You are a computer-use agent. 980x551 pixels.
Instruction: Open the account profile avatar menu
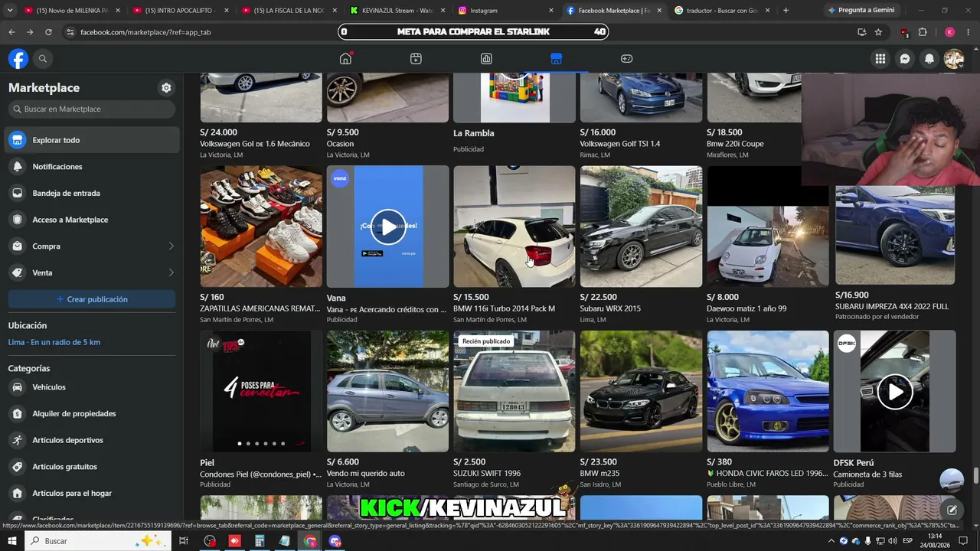[x=954, y=59]
